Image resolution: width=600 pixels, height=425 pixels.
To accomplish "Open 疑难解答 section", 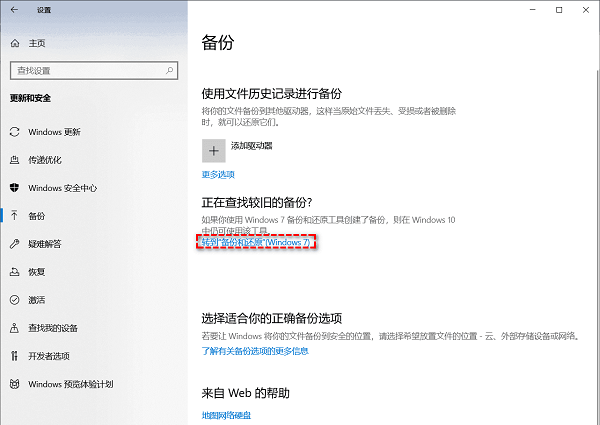I will (x=45, y=244).
